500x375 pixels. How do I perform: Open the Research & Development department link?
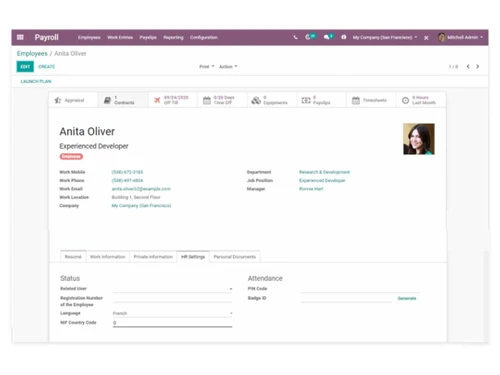point(324,172)
